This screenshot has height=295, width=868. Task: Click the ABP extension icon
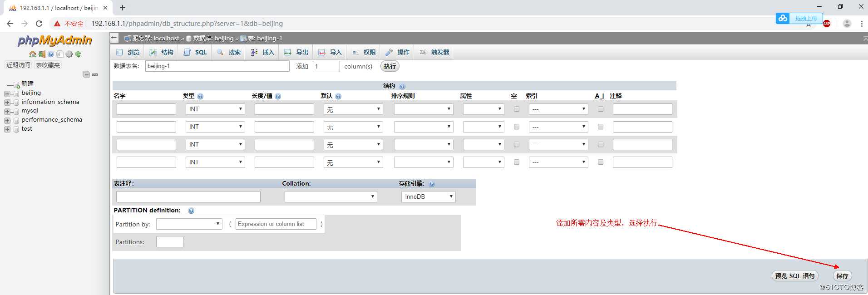click(x=827, y=24)
